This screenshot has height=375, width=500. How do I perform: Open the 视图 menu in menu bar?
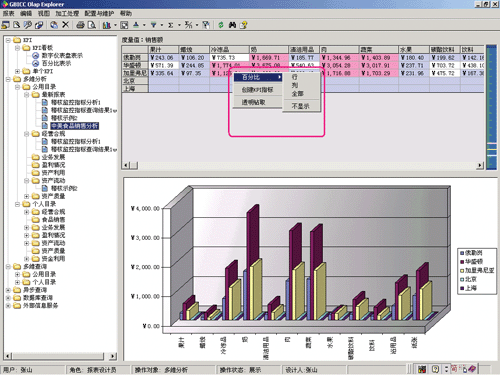44,13
